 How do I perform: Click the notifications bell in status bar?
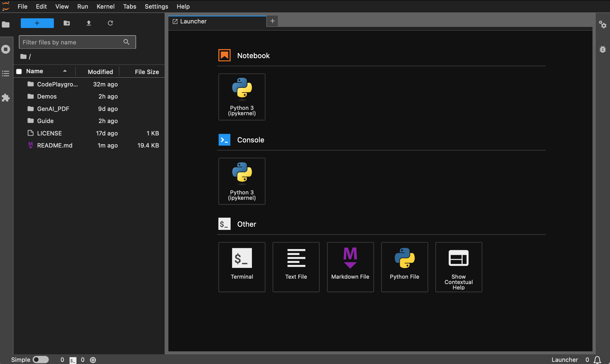[x=597, y=360]
